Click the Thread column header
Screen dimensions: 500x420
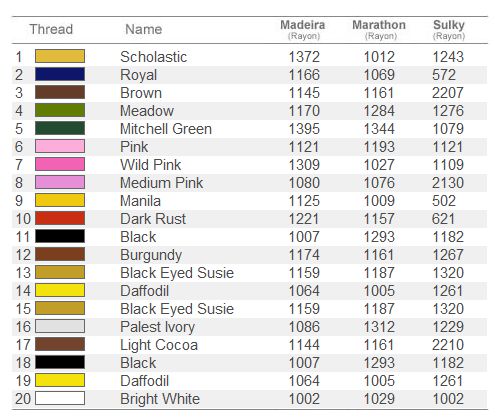[x=51, y=29]
